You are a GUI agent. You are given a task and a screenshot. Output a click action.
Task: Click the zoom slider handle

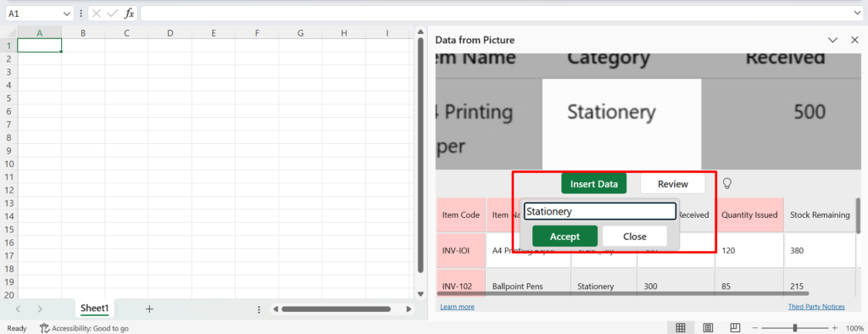(x=795, y=328)
